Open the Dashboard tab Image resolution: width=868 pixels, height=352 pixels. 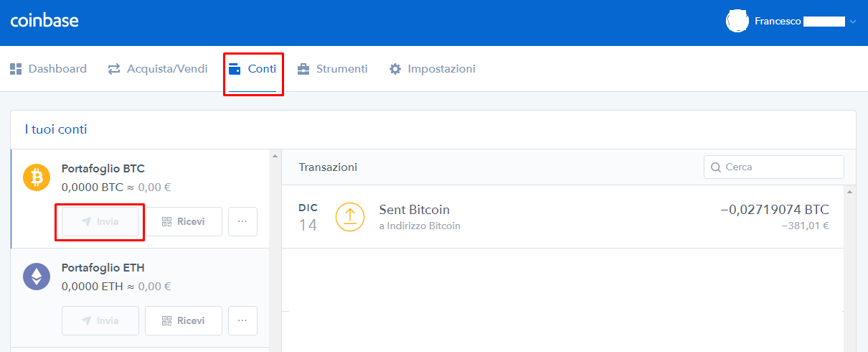[x=48, y=69]
